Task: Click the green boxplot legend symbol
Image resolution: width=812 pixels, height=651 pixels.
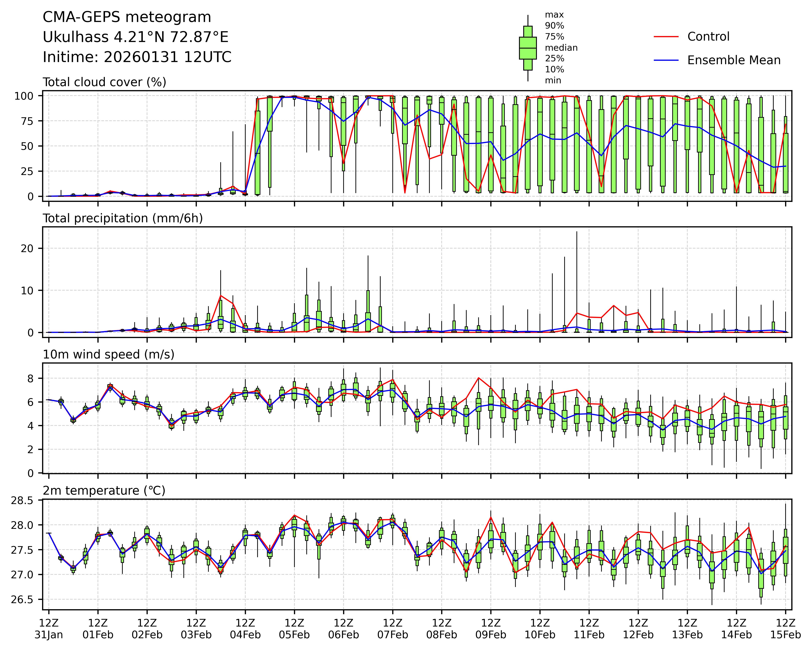Action: point(528,48)
